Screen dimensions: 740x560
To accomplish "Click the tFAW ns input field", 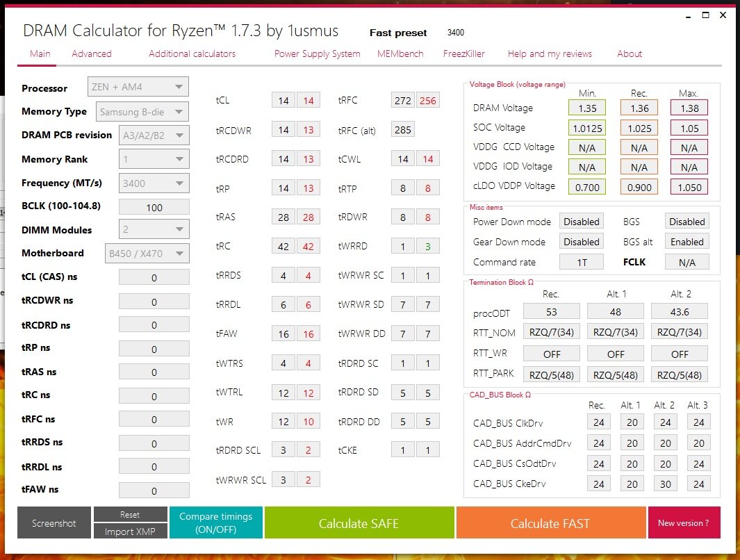I will click(x=154, y=491).
